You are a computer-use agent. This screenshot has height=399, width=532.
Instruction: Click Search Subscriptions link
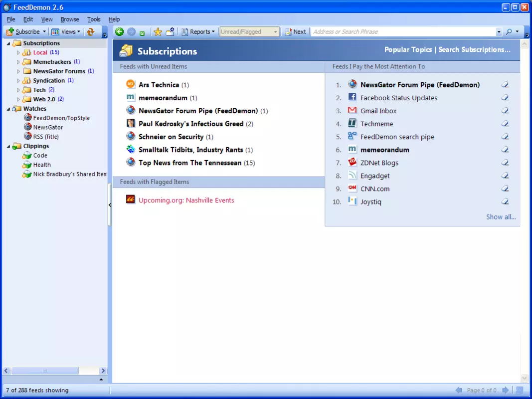pos(474,49)
